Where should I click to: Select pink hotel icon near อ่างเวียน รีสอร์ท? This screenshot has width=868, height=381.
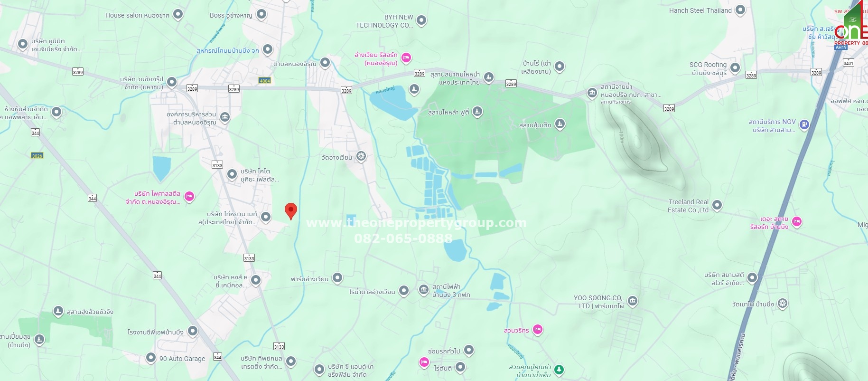point(406,58)
